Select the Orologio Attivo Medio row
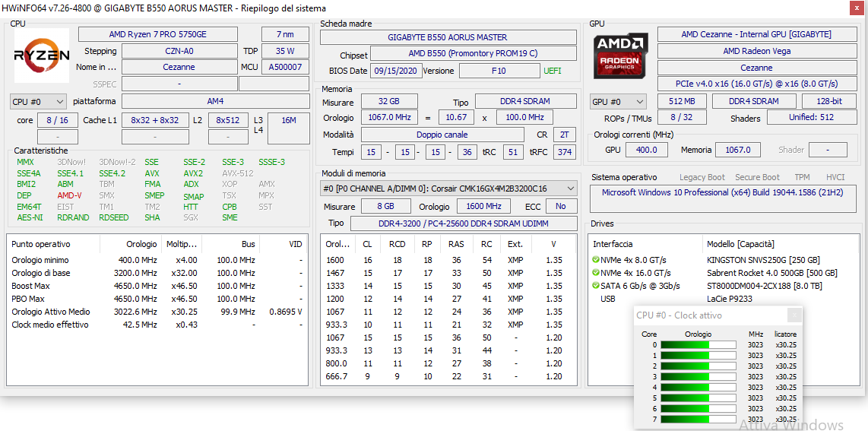The image size is (868, 431). [x=157, y=312]
